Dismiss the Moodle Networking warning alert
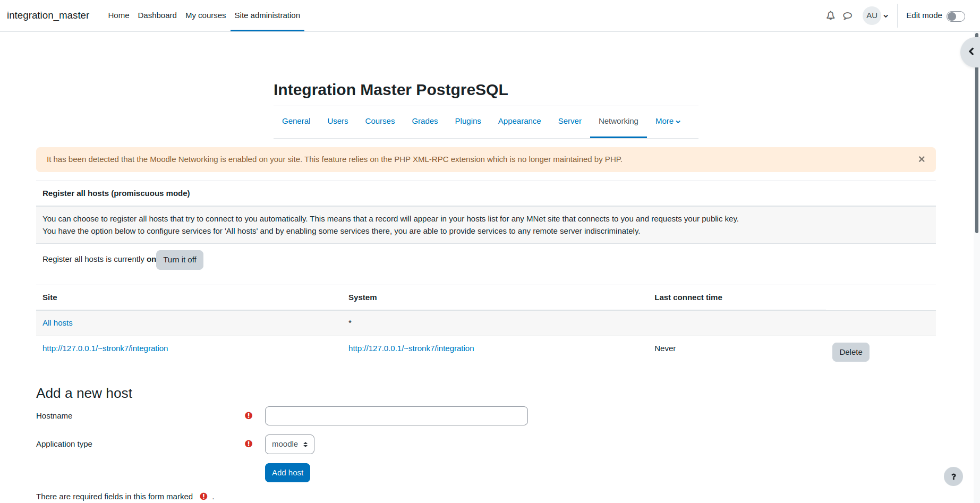Screen dimensions: 980x503 coord(922,159)
